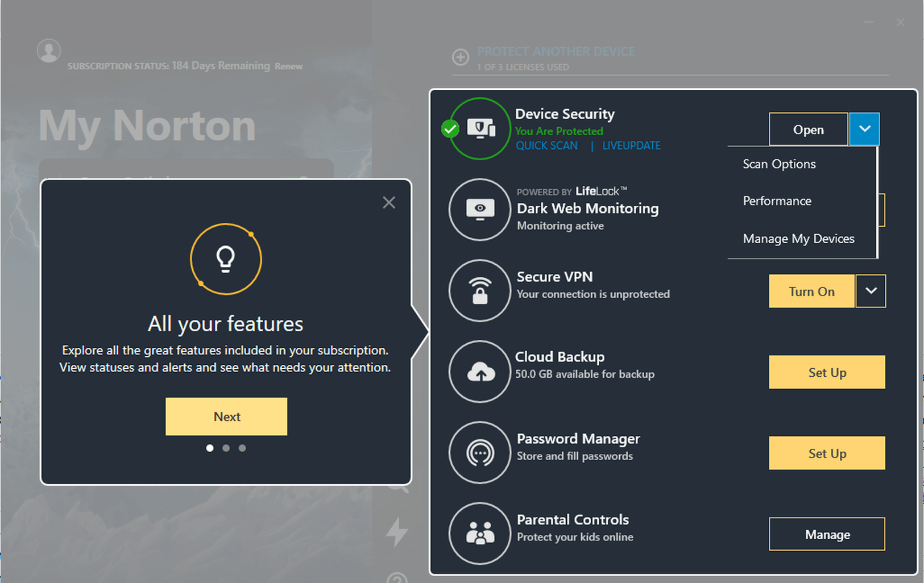Click the 'POWERED BY LifeLock' label
The height and width of the screenshot is (583, 924).
pyautogui.click(x=571, y=191)
